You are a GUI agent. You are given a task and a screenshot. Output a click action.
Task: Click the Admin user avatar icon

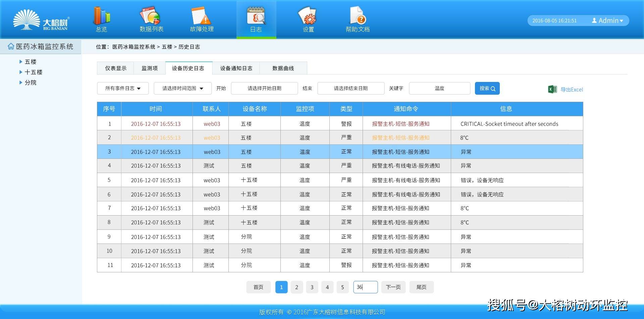(594, 20)
